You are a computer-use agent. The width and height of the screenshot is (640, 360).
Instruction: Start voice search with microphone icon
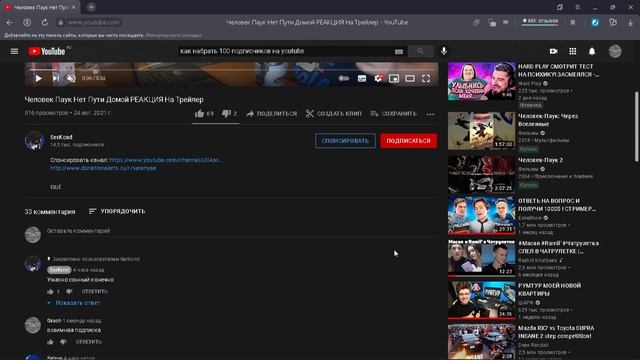tap(444, 51)
